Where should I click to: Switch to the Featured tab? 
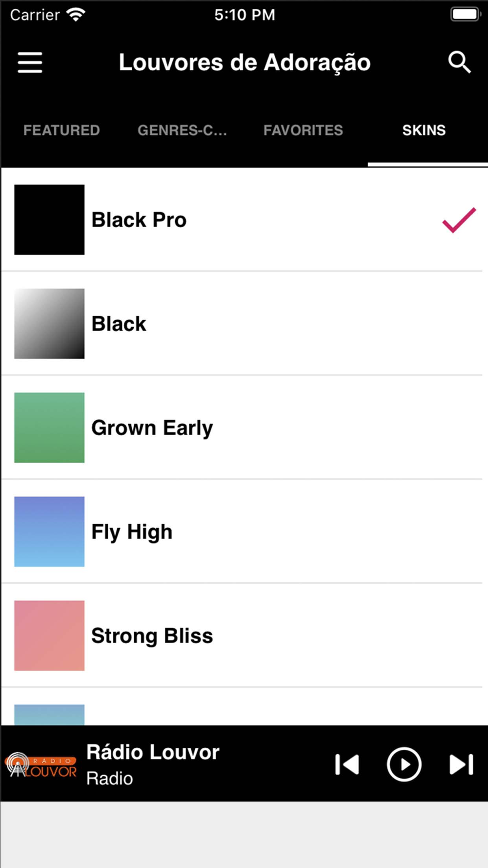(x=61, y=130)
